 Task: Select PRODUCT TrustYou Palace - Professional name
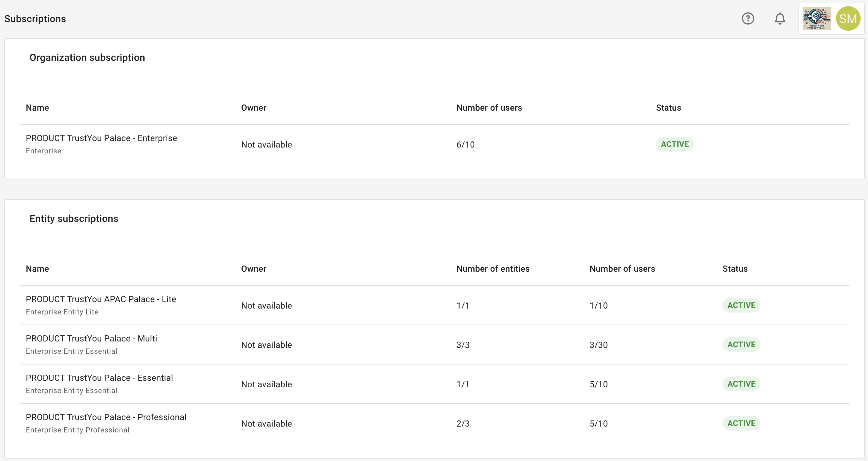pyautogui.click(x=106, y=417)
